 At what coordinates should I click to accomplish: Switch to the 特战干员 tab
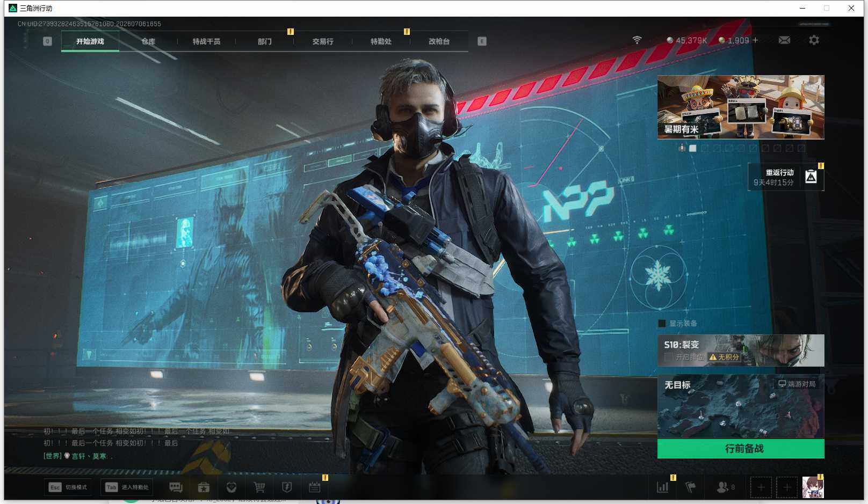tap(206, 41)
